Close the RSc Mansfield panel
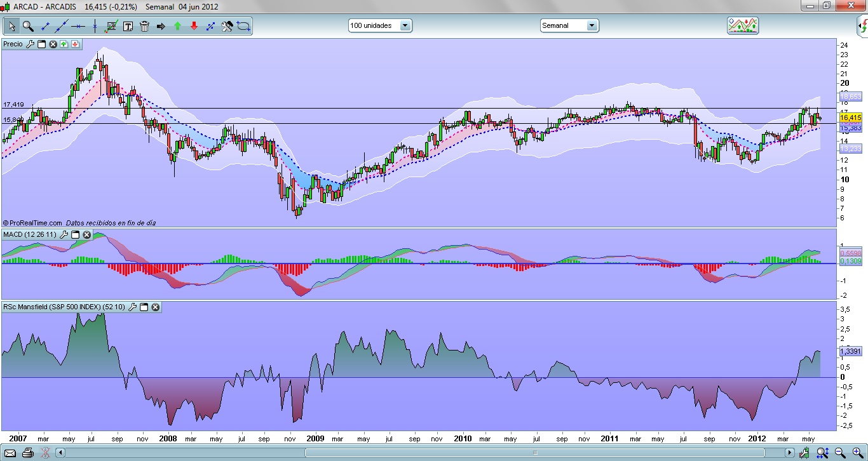Screen dimensions: 868x461 [x=155, y=307]
